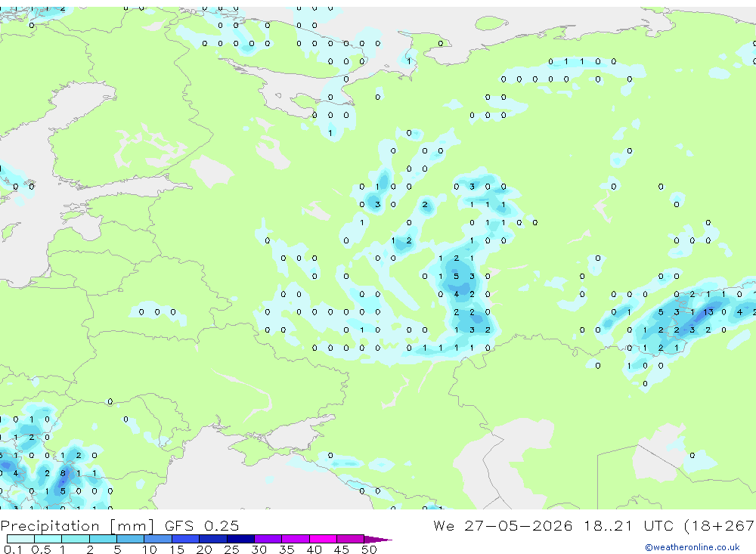The width and height of the screenshot is (756, 554).
Task: Click the legend label '0.1'
Action: pos(13,549)
